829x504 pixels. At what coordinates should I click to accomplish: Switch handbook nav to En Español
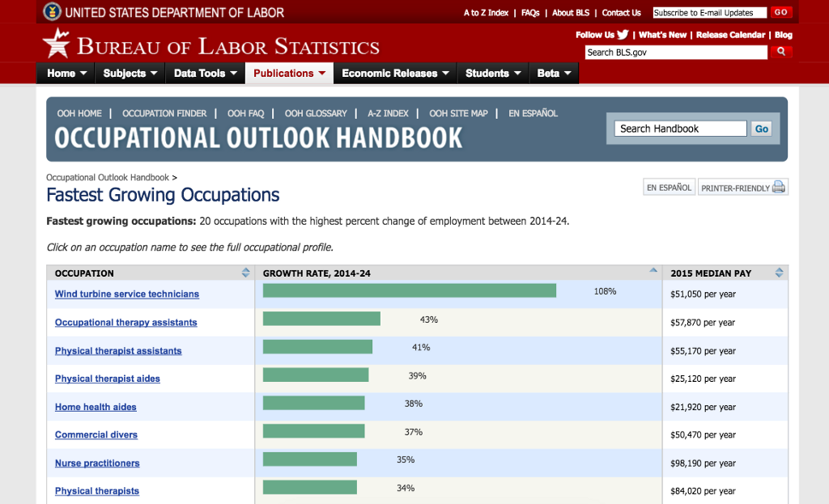tap(533, 113)
